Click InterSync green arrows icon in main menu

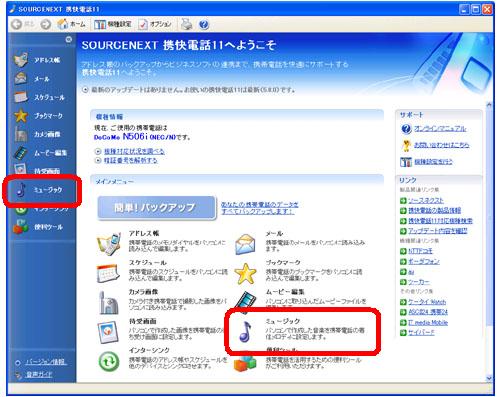[109, 361]
